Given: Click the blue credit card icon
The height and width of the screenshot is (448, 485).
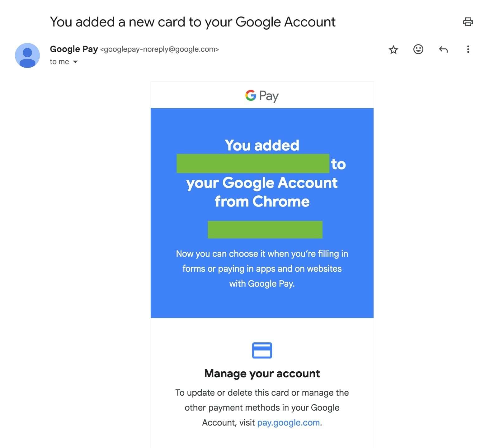Looking at the screenshot, I should pyautogui.click(x=262, y=350).
